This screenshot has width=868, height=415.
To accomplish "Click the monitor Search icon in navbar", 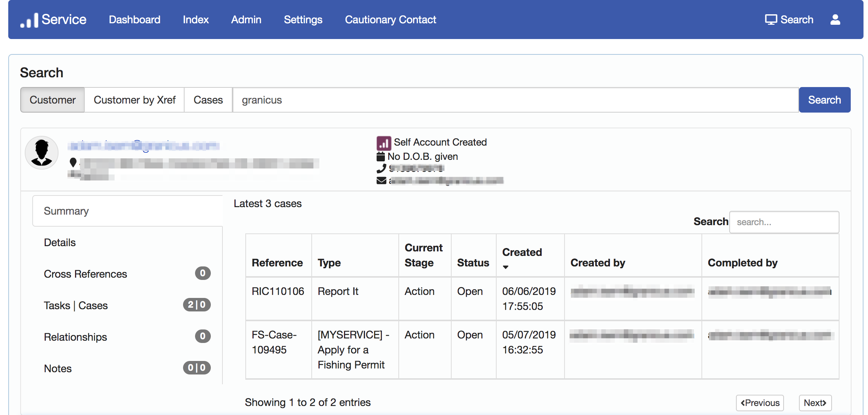I will [x=770, y=20].
